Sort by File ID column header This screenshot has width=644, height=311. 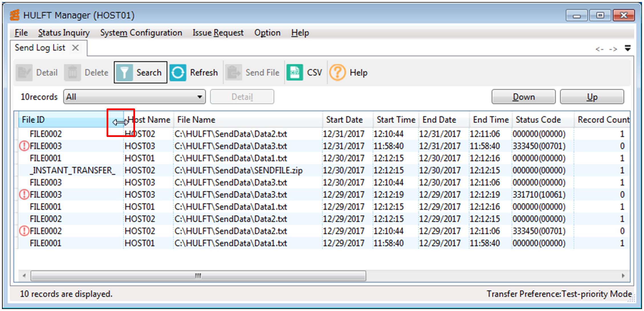[71, 120]
